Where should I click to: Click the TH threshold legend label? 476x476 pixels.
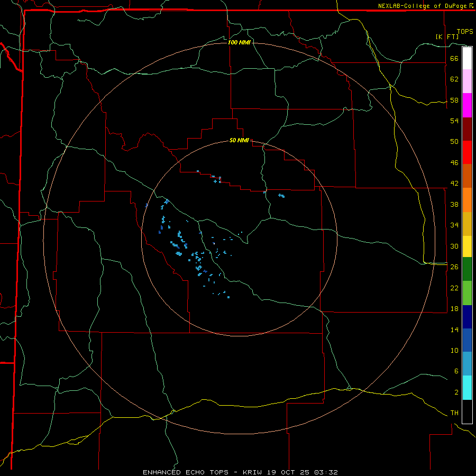point(454,413)
